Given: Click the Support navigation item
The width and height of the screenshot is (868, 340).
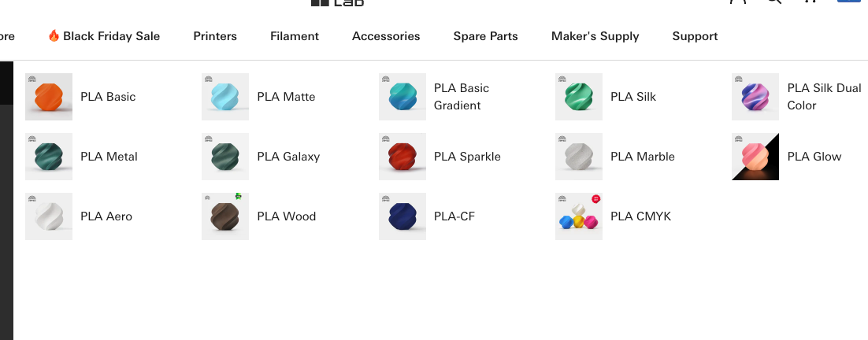Looking at the screenshot, I should point(695,36).
